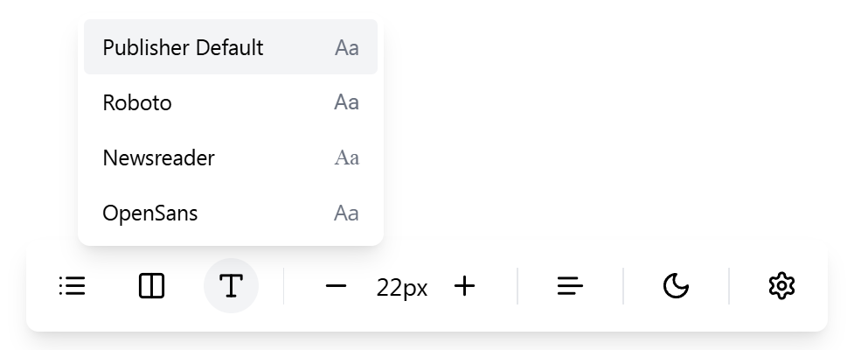This screenshot has height=350, width=868.
Task: Select the OpenSans font option
Action: click(231, 213)
